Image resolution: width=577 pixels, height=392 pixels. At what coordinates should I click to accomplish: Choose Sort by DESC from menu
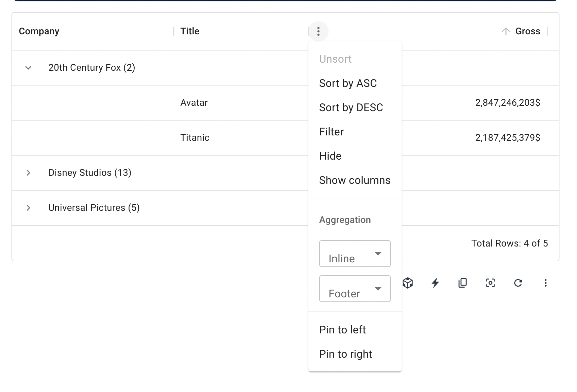[351, 107]
